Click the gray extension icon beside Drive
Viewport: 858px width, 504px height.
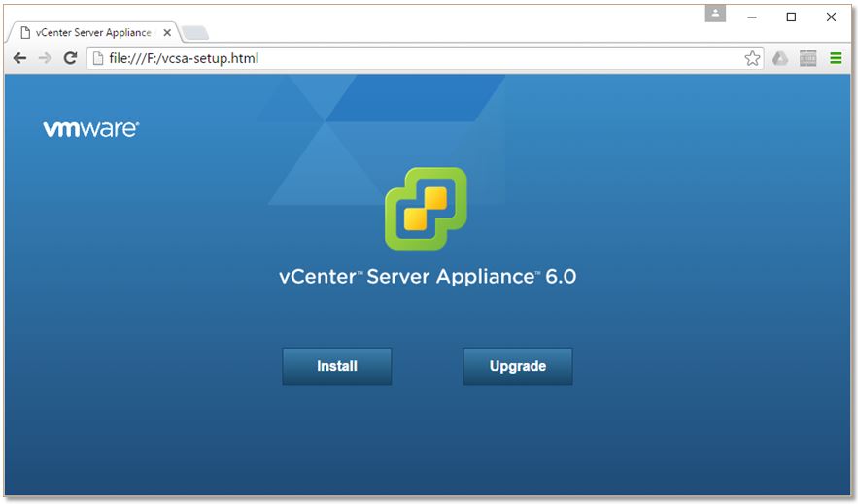(x=808, y=58)
